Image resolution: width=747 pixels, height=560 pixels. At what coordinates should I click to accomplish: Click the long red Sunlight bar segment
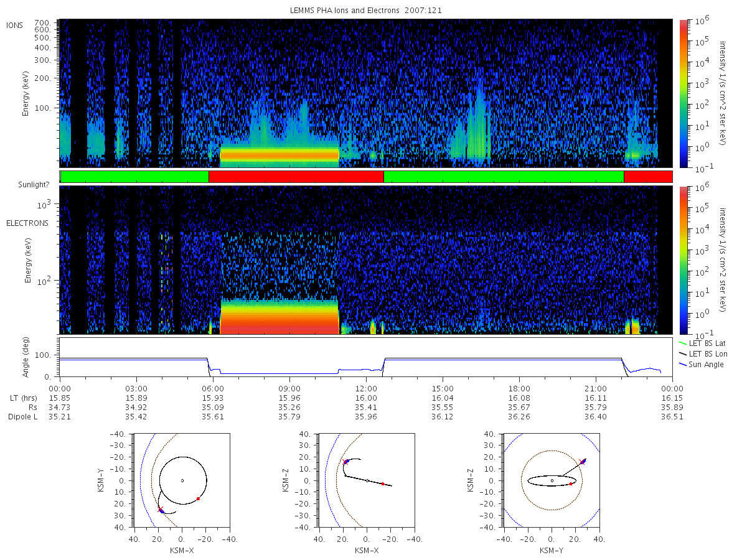click(x=296, y=177)
